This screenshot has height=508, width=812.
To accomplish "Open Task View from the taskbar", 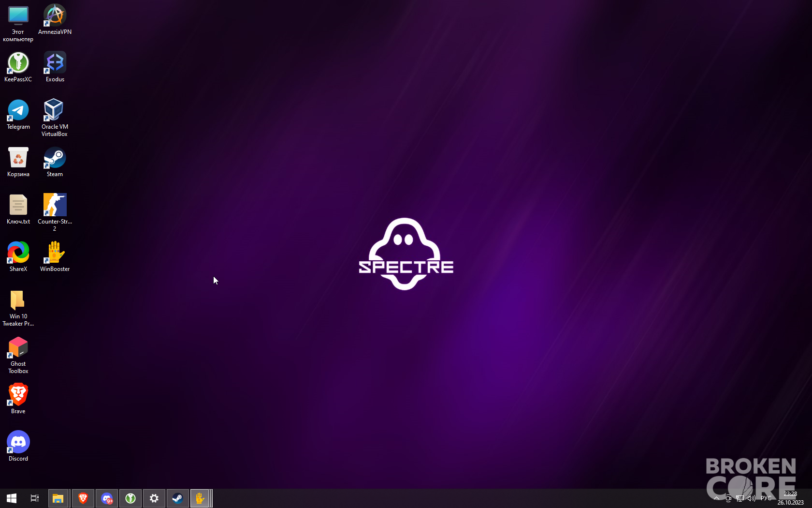I will point(35,498).
